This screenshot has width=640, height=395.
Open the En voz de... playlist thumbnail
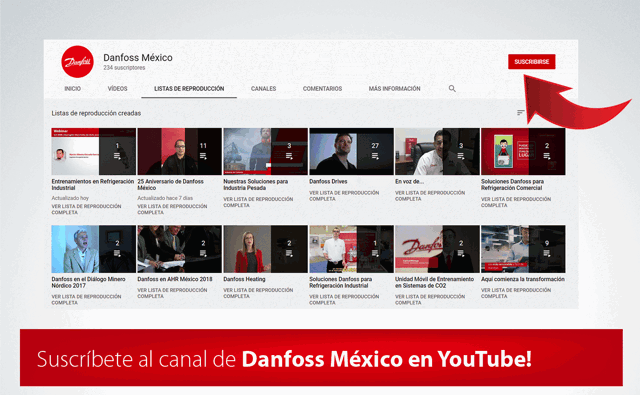tap(437, 151)
